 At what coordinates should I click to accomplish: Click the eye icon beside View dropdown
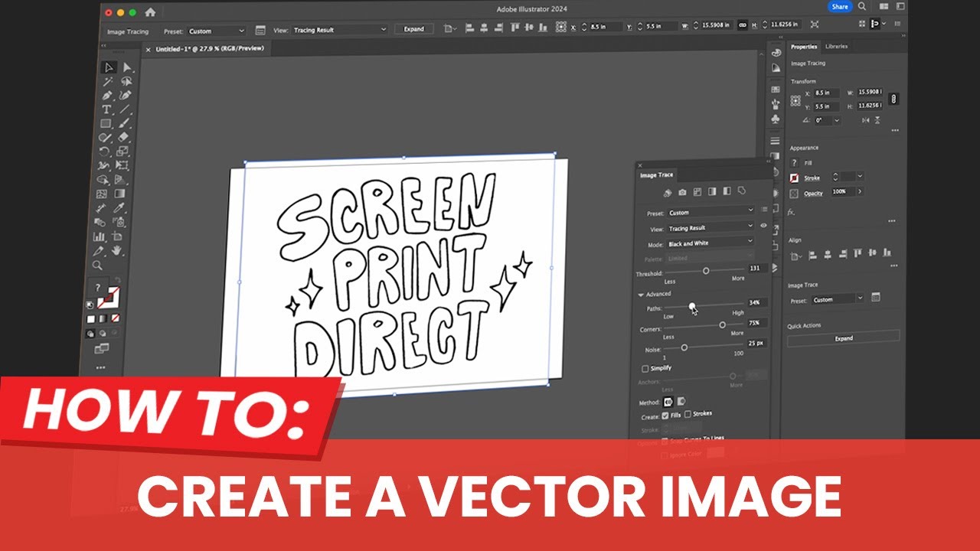point(763,226)
